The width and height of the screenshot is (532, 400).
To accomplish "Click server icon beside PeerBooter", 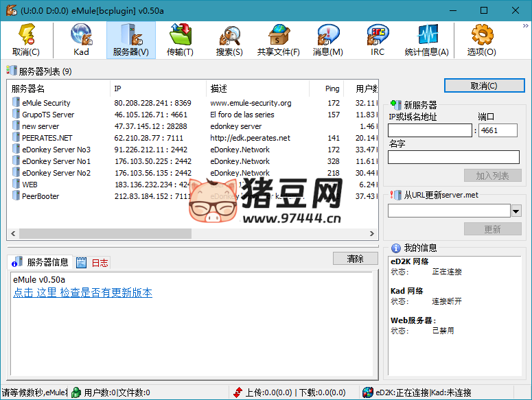I will [x=16, y=196].
